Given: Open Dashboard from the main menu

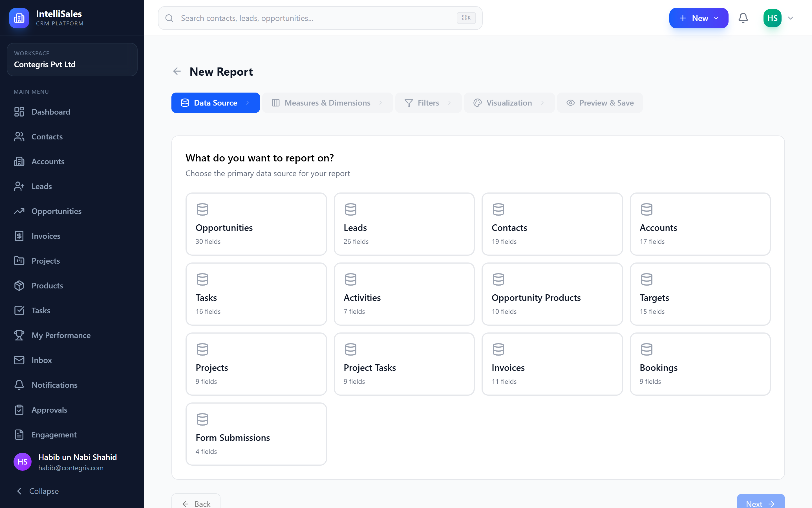Looking at the screenshot, I should [x=72, y=112].
